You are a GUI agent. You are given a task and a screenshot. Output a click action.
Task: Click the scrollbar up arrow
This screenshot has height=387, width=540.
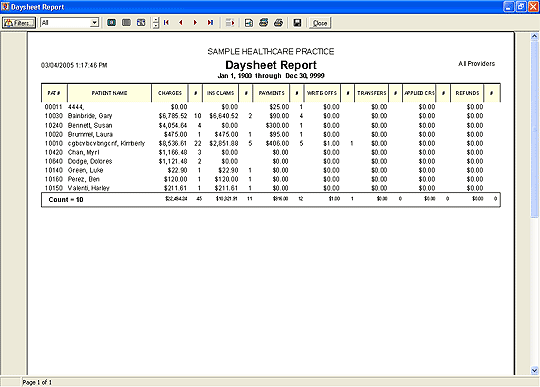pyautogui.click(x=534, y=36)
